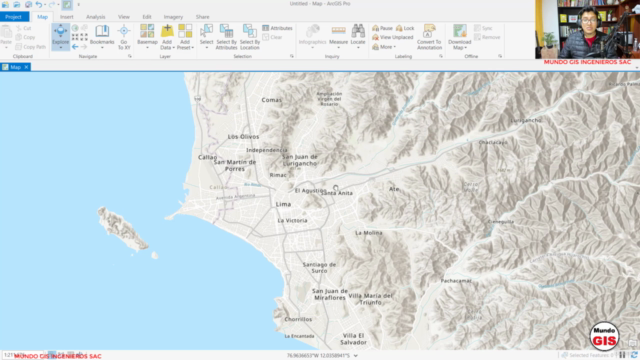Open Offline group options launcher
Screen dimensions: 640x360
pyautogui.click(x=500, y=56)
